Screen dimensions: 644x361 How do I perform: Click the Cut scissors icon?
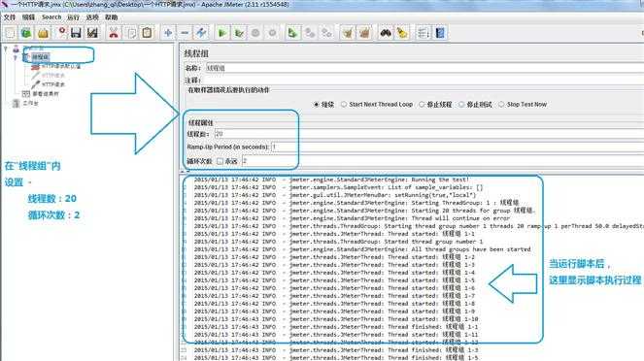coord(114,33)
